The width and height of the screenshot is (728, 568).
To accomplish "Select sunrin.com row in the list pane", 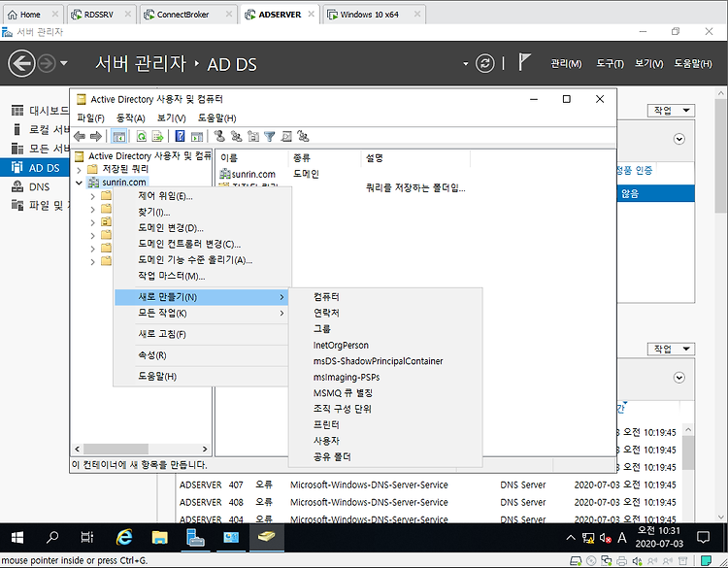I will click(x=248, y=174).
